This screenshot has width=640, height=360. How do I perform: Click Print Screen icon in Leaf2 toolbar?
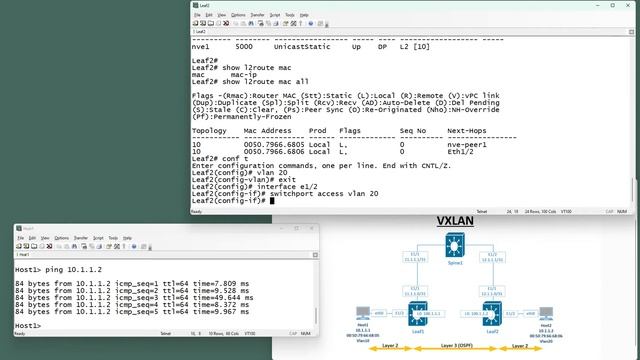coord(261,23)
